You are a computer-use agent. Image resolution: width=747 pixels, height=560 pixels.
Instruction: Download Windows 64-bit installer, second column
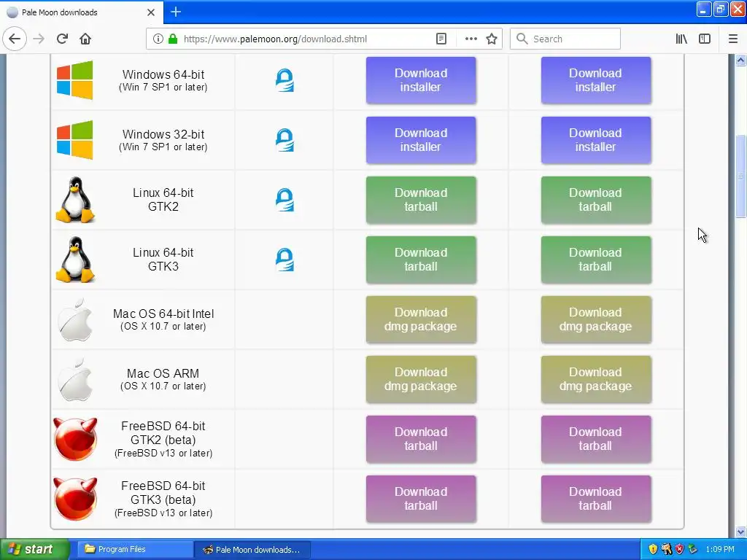(595, 80)
